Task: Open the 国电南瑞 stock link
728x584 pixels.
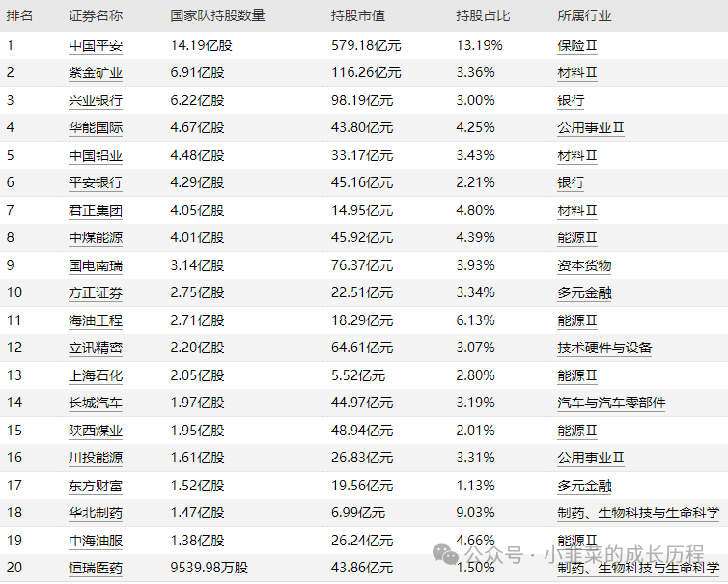Action: point(96,265)
